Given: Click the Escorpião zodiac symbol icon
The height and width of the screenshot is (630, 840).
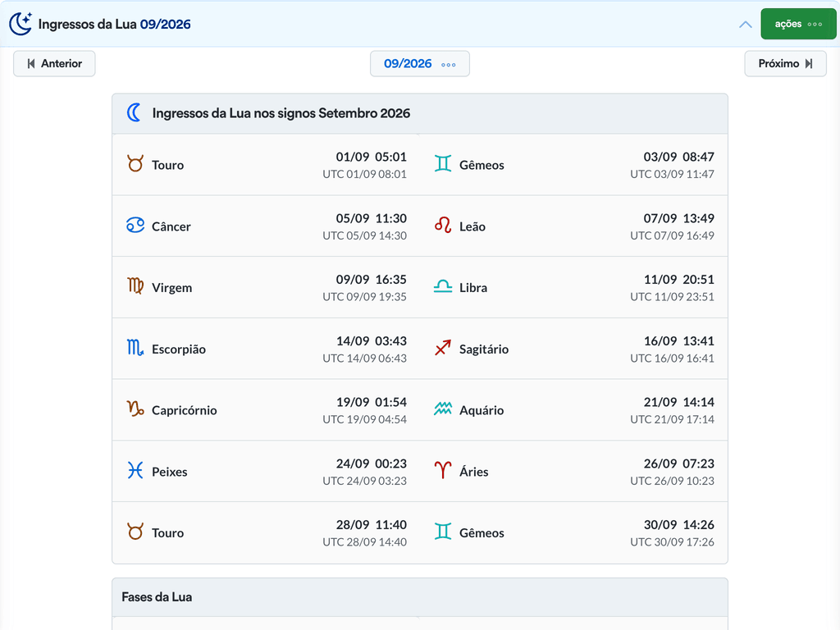Looking at the screenshot, I should pyautogui.click(x=135, y=348).
